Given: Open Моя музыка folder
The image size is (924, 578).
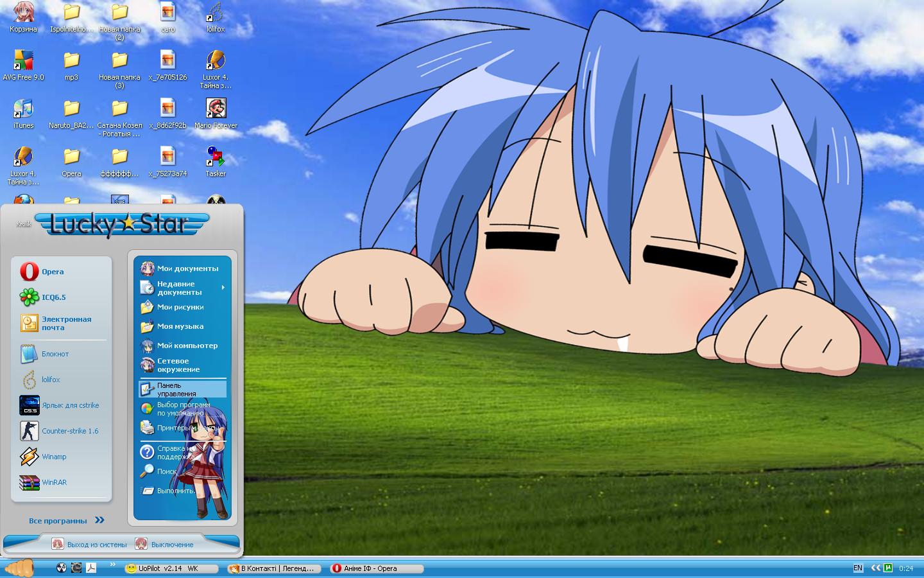Looking at the screenshot, I should pyautogui.click(x=183, y=326).
